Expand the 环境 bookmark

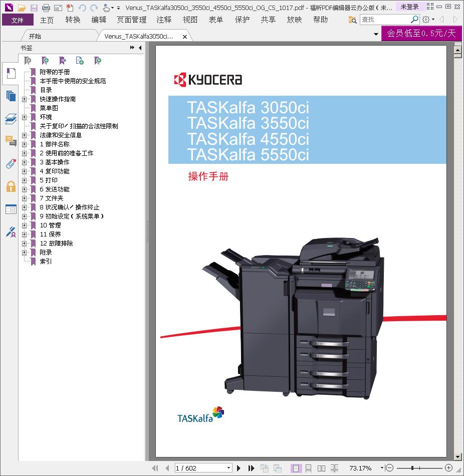point(24,117)
